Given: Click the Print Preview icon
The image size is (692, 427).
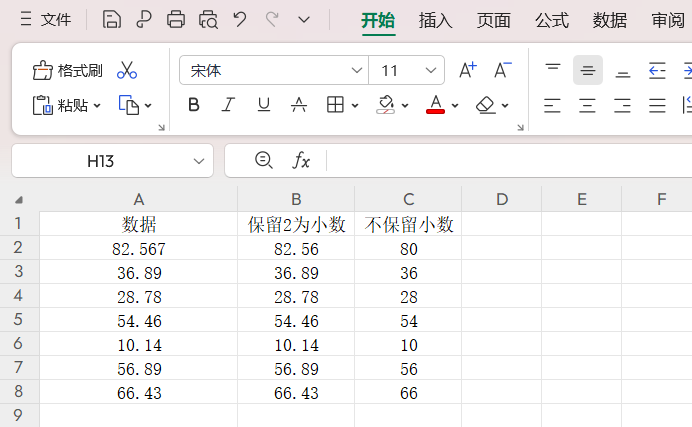Looking at the screenshot, I should click(x=208, y=19).
